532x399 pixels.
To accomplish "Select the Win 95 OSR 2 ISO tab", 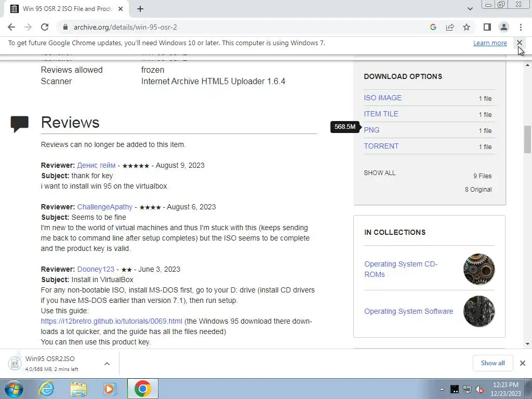I will 67,9.
